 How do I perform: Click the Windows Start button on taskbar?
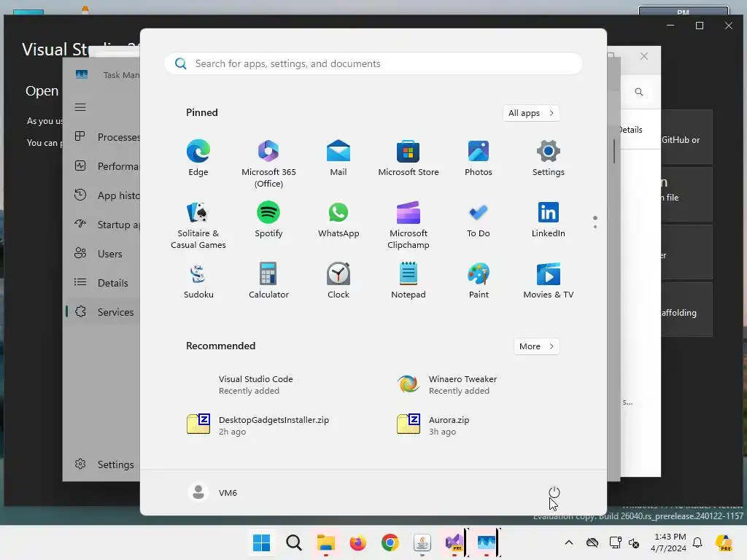coord(262,542)
